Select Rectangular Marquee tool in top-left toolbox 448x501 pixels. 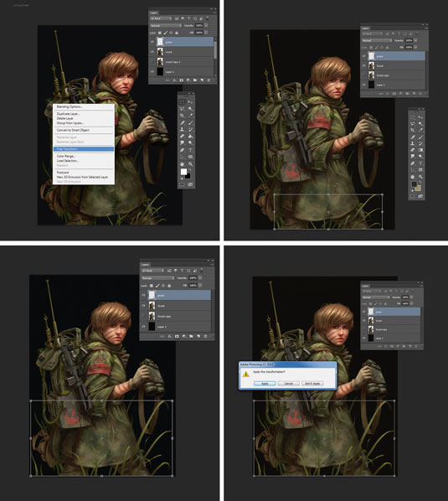pyautogui.click(x=183, y=102)
